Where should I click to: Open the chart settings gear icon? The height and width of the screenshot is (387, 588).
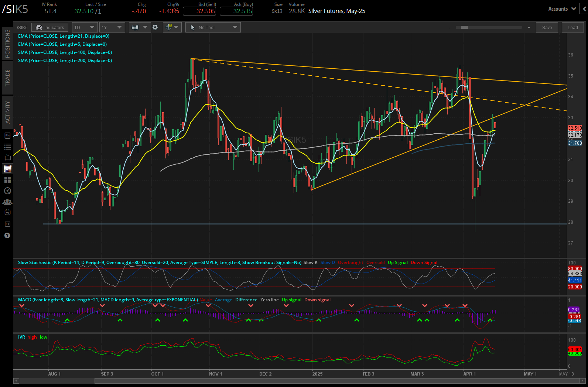pos(155,27)
